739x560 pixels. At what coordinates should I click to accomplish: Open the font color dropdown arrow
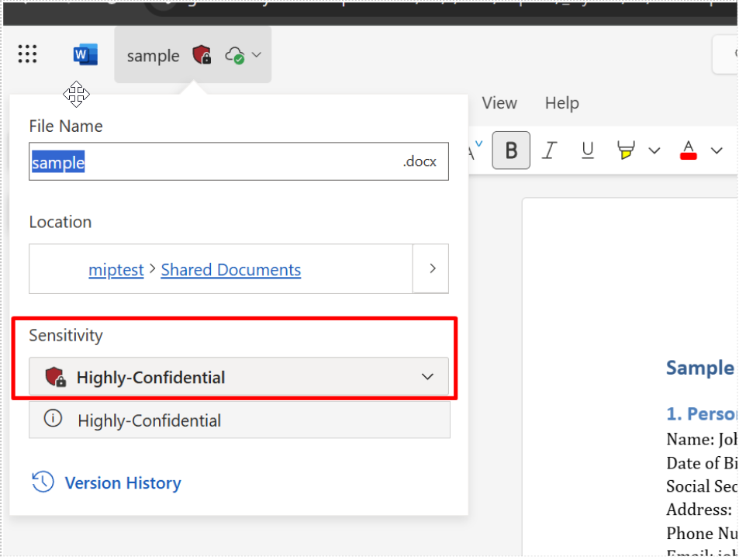tap(717, 150)
